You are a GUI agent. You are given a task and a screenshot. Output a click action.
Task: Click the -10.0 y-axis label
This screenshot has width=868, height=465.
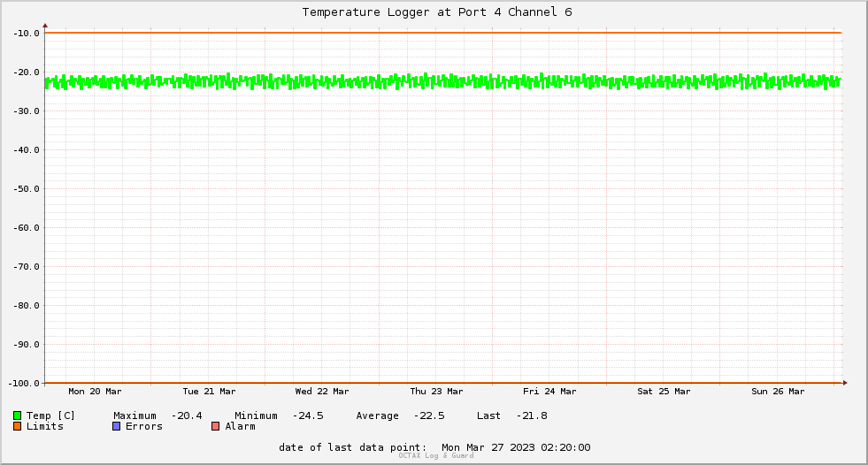(26, 34)
